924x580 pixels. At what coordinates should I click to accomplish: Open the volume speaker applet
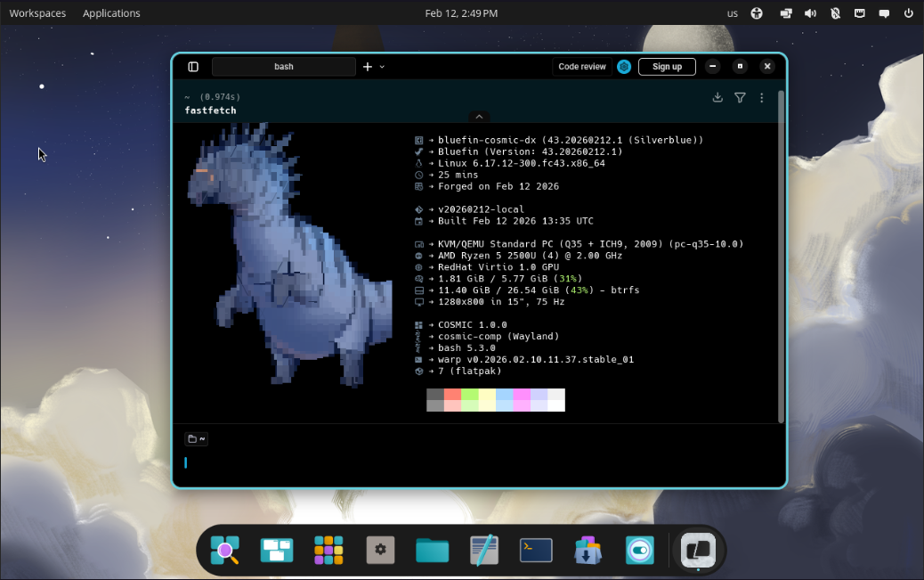coord(810,13)
